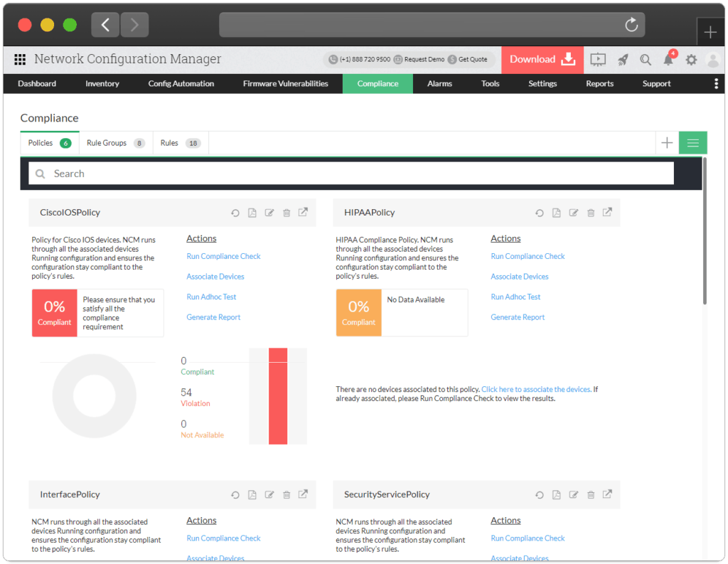
Task: Open a new browser tab plus
Action: pyautogui.click(x=710, y=32)
